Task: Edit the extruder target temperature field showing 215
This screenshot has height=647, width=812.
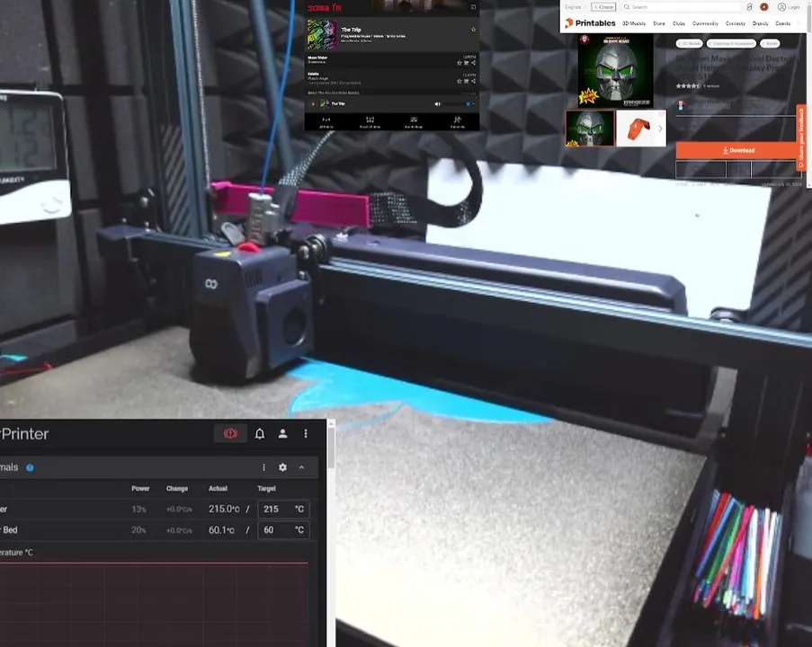Action: (283, 510)
